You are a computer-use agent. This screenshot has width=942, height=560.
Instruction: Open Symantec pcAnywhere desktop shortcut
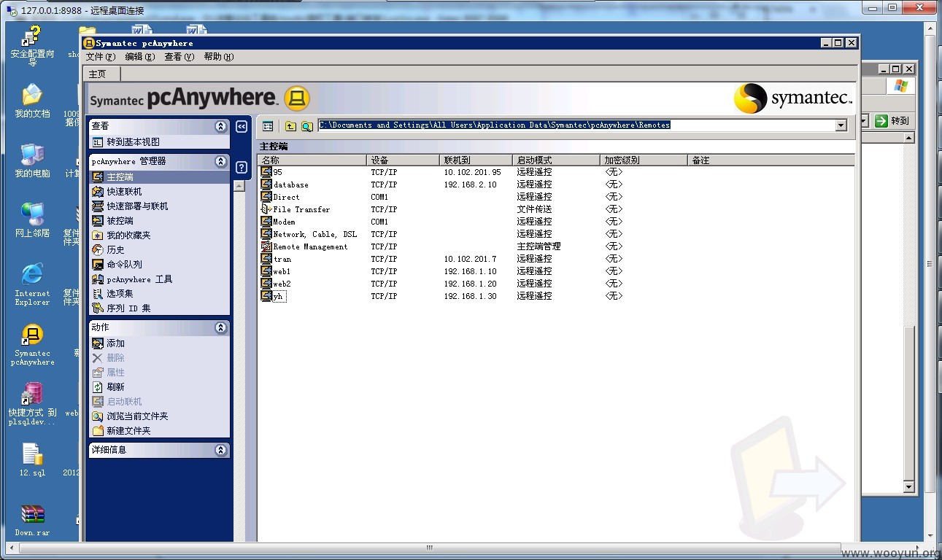point(32,344)
